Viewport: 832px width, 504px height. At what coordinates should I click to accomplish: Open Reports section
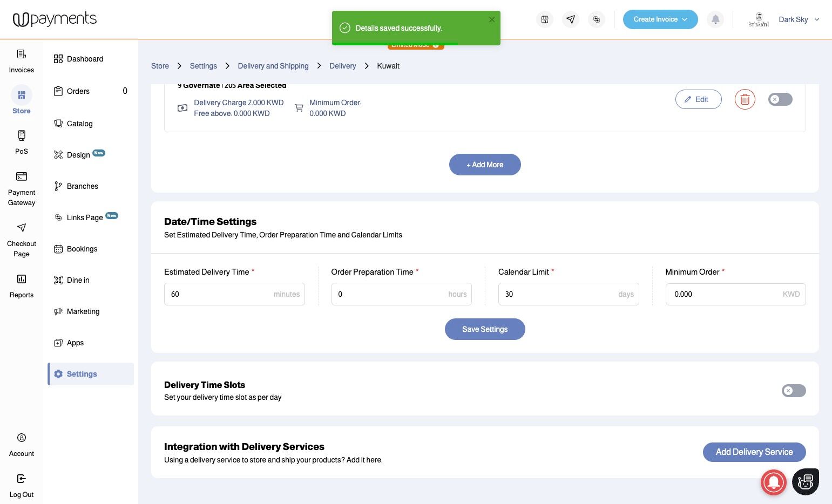[x=22, y=286]
